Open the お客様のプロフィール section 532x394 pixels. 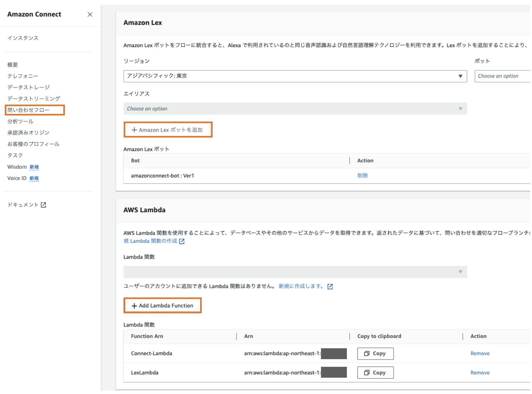[x=33, y=144]
